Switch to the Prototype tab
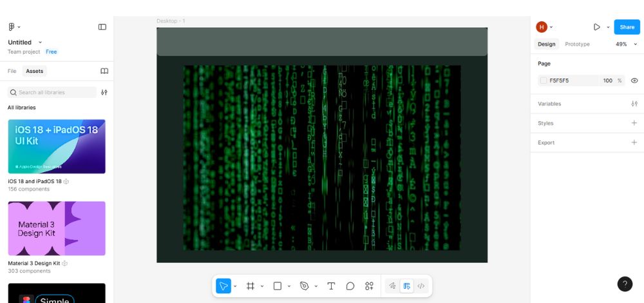This screenshot has height=303, width=644. [x=577, y=44]
